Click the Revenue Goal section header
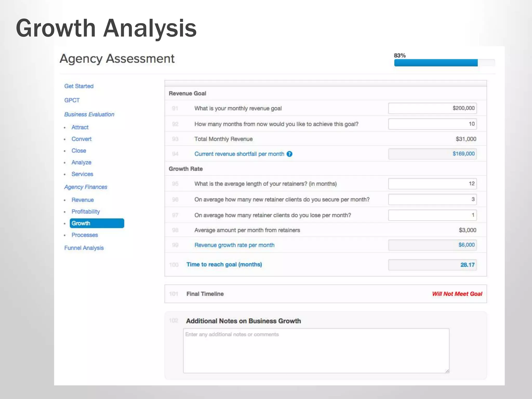This screenshot has height=399, width=532. coord(188,94)
